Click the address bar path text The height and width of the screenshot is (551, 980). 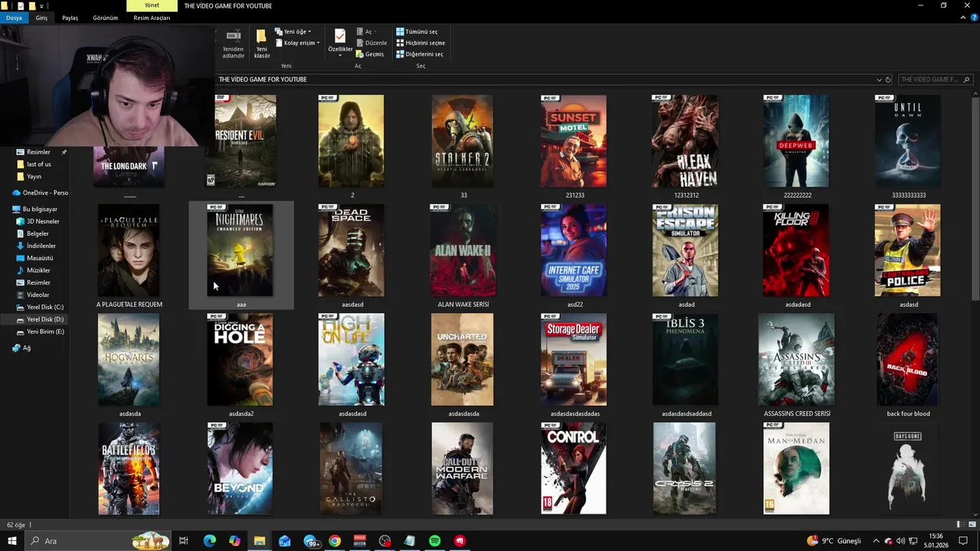(x=263, y=80)
